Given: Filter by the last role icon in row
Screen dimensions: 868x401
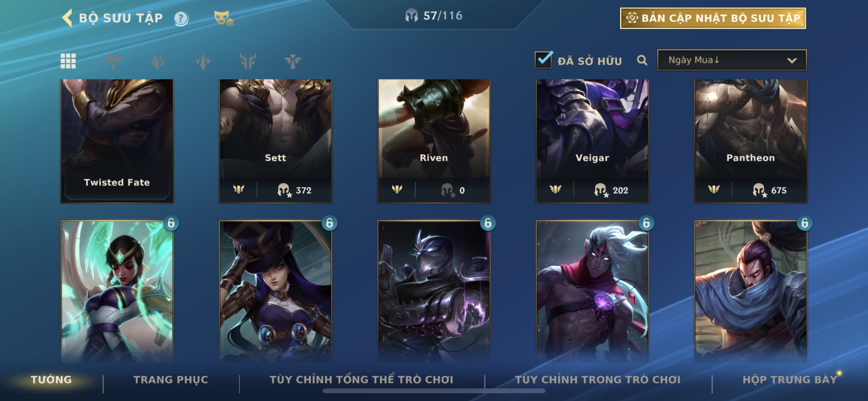Looking at the screenshot, I should (293, 61).
